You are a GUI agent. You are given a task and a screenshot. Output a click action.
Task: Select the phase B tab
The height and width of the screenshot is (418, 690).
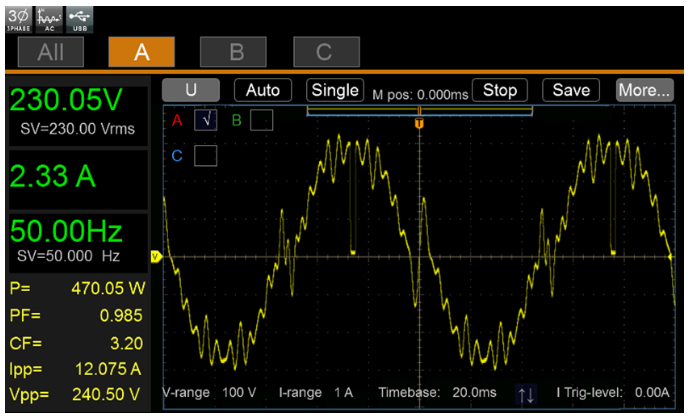tap(233, 52)
